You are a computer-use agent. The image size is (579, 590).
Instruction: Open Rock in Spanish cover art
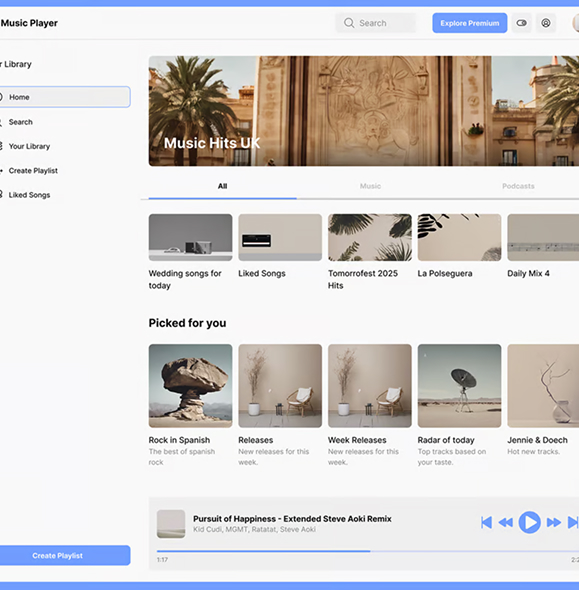tap(190, 386)
